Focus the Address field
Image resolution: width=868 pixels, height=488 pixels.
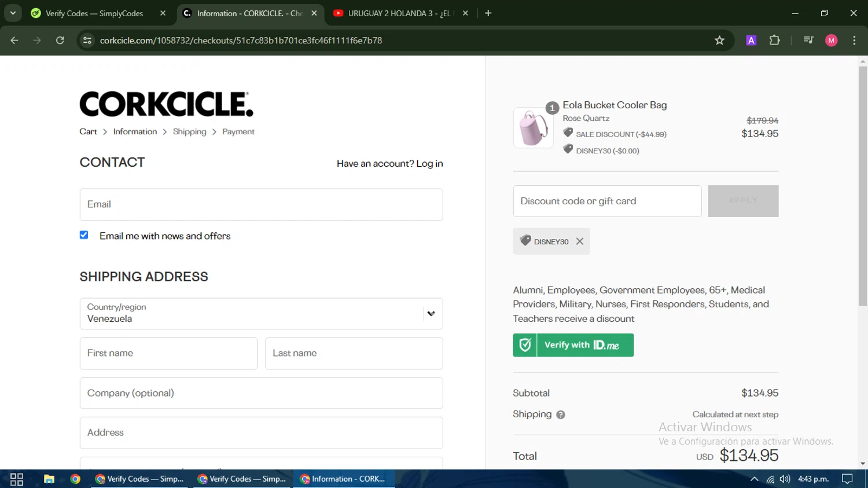point(261,433)
